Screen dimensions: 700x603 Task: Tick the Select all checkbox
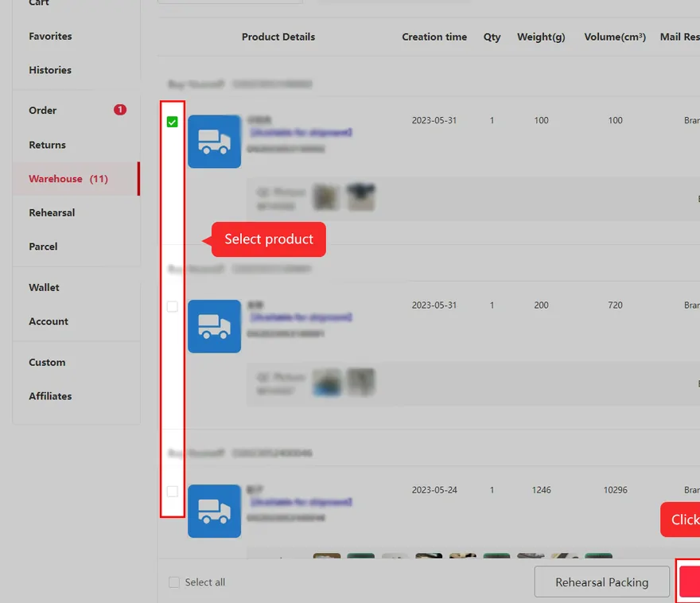pyautogui.click(x=174, y=582)
